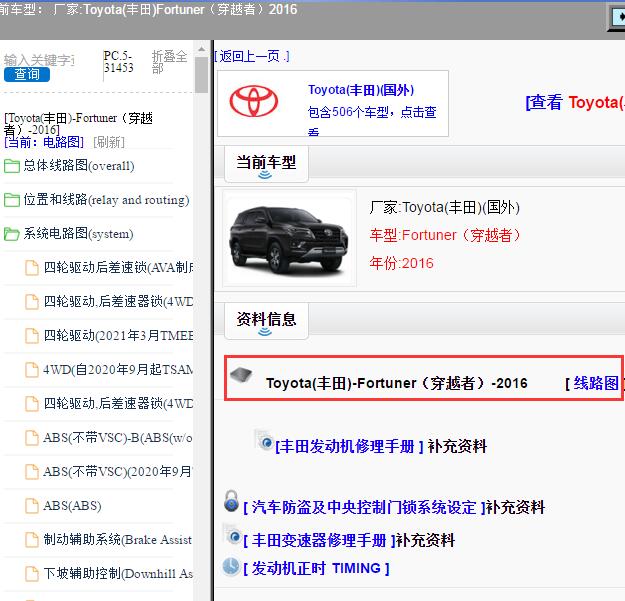The image size is (625, 601).
Task: Click page icon beside 四轮驱动(2021年3月
Action: tap(32, 336)
